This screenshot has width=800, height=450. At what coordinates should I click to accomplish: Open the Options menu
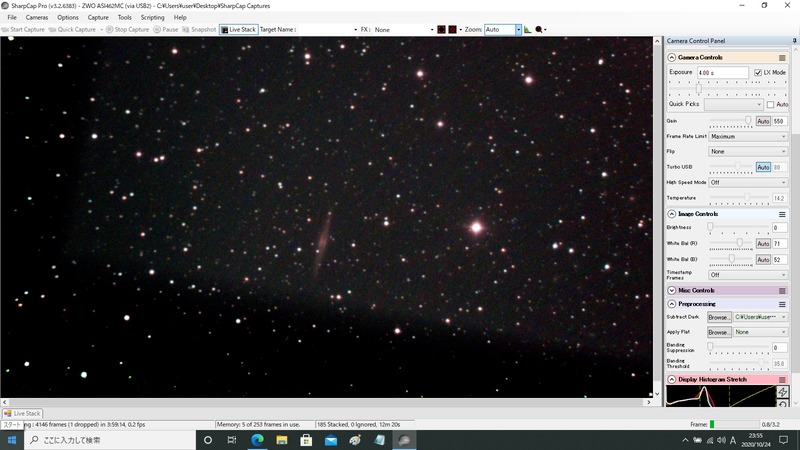pyautogui.click(x=68, y=17)
